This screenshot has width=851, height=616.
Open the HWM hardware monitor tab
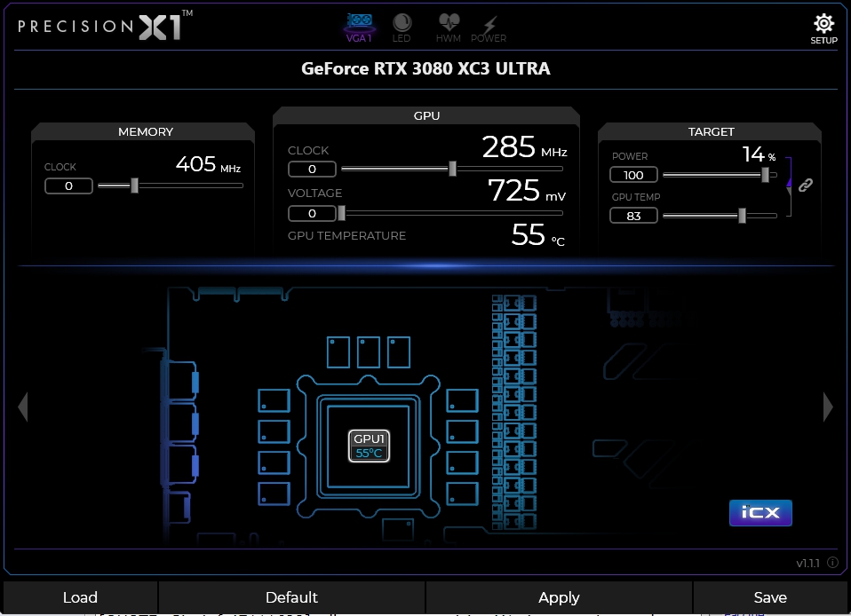point(449,28)
